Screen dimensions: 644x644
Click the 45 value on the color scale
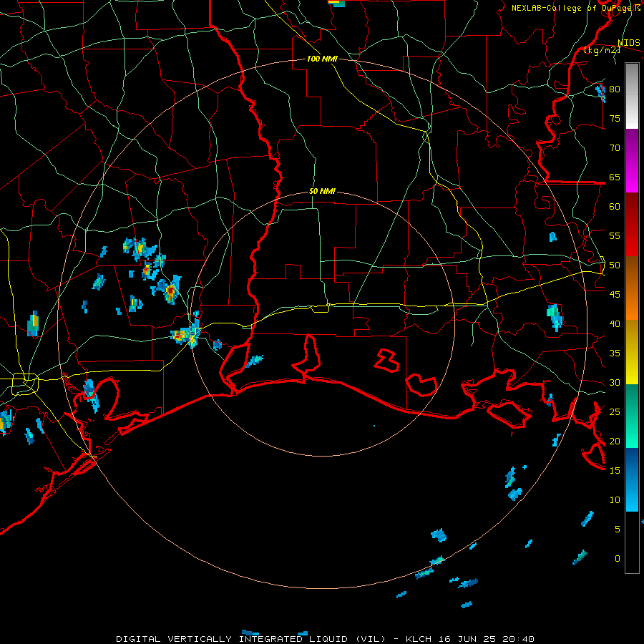point(615,295)
